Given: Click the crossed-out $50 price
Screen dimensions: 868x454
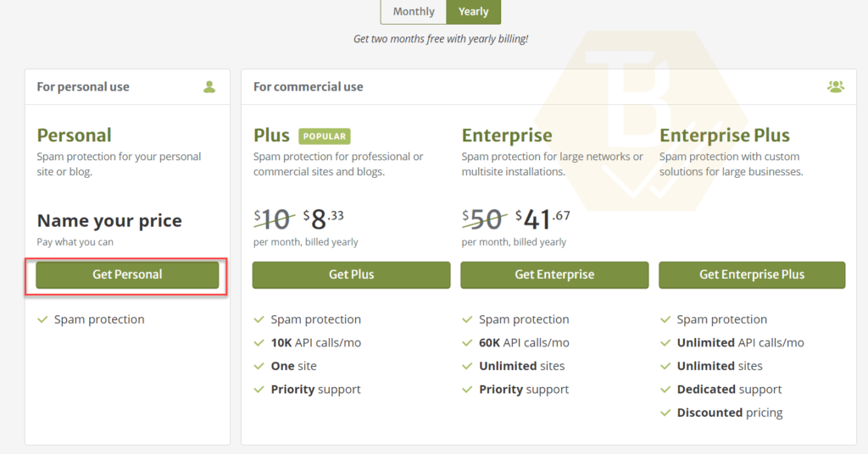Looking at the screenshot, I should (x=484, y=219).
